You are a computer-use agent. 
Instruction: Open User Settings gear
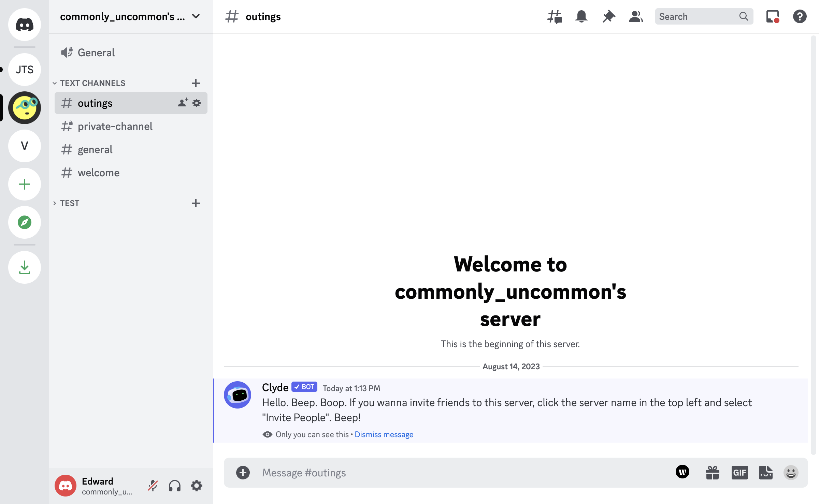[x=197, y=486]
